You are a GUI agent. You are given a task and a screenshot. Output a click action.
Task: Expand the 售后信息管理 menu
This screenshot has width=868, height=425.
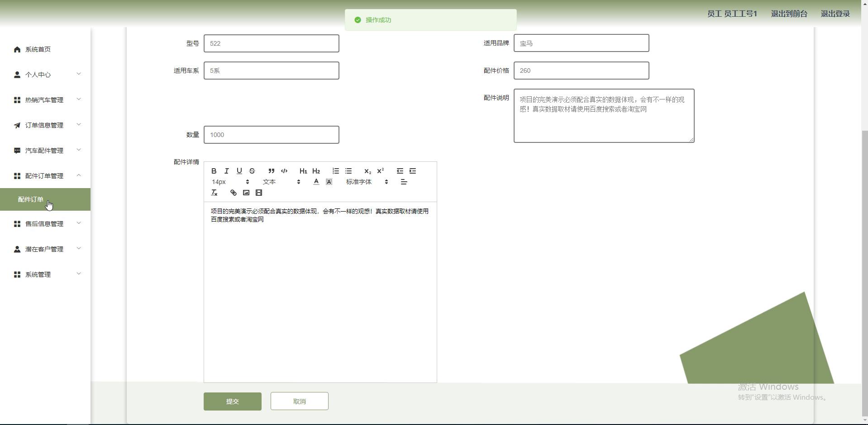tap(45, 224)
